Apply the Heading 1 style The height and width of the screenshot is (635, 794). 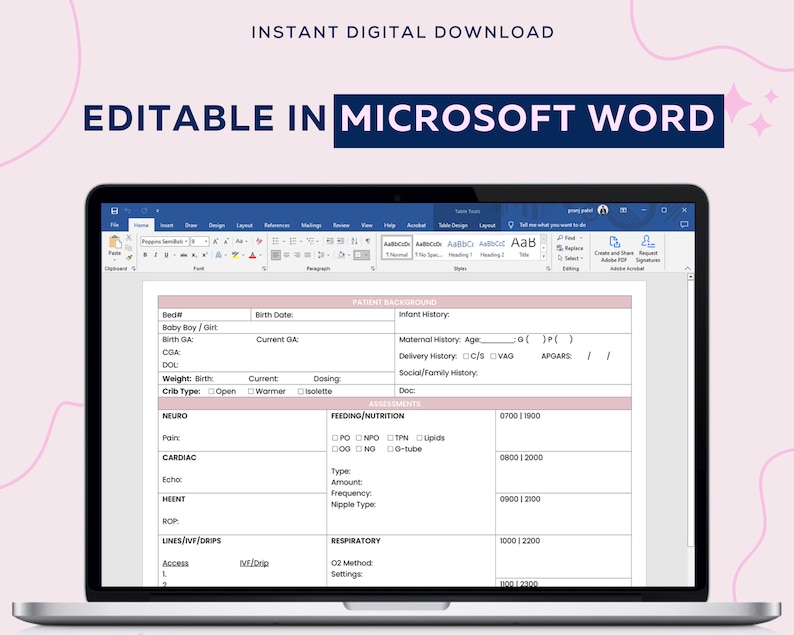click(460, 248)
